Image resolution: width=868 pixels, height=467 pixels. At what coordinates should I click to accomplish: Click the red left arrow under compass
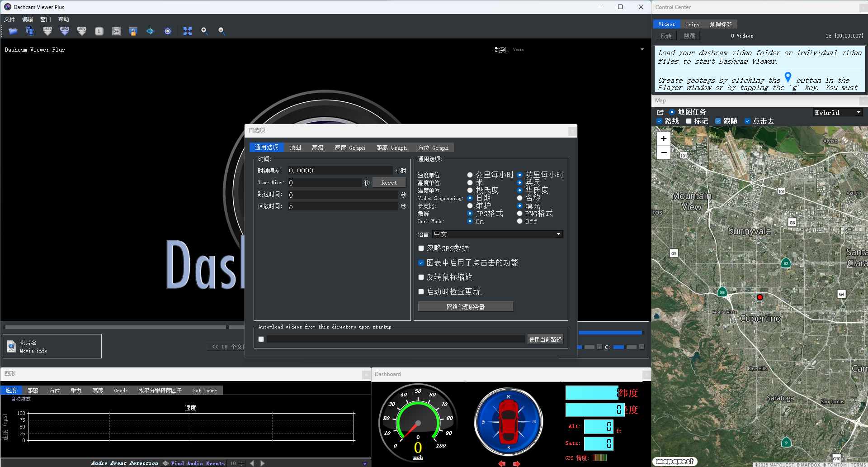point(502,463)
